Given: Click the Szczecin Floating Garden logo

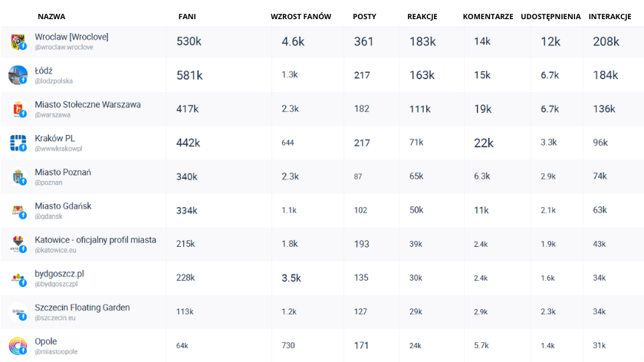Looking at the screenshot, I should (18, 311).
